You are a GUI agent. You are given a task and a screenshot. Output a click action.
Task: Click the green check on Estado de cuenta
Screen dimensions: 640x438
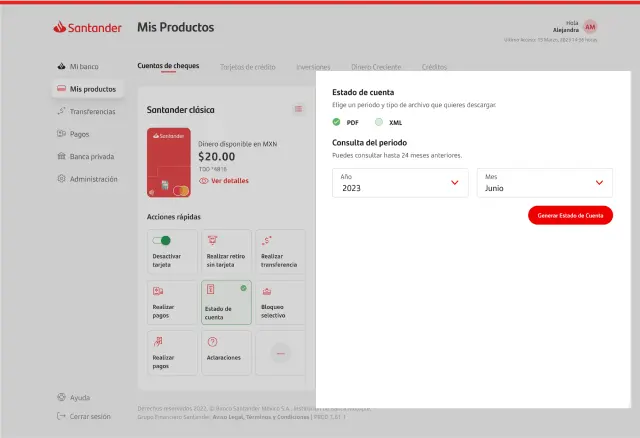point(243,288)
